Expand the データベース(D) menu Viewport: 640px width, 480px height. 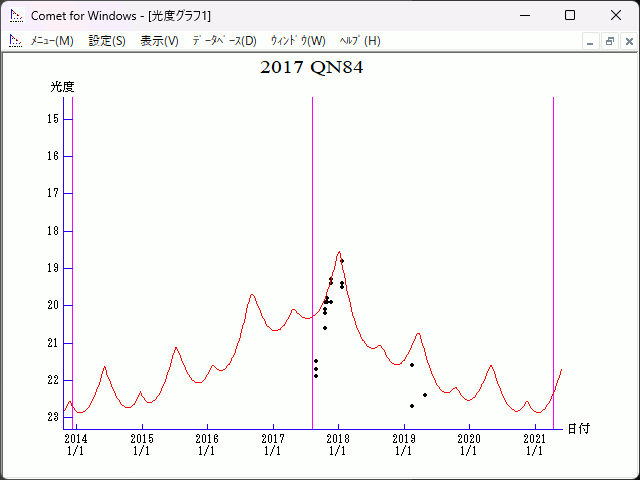point(224,41)
